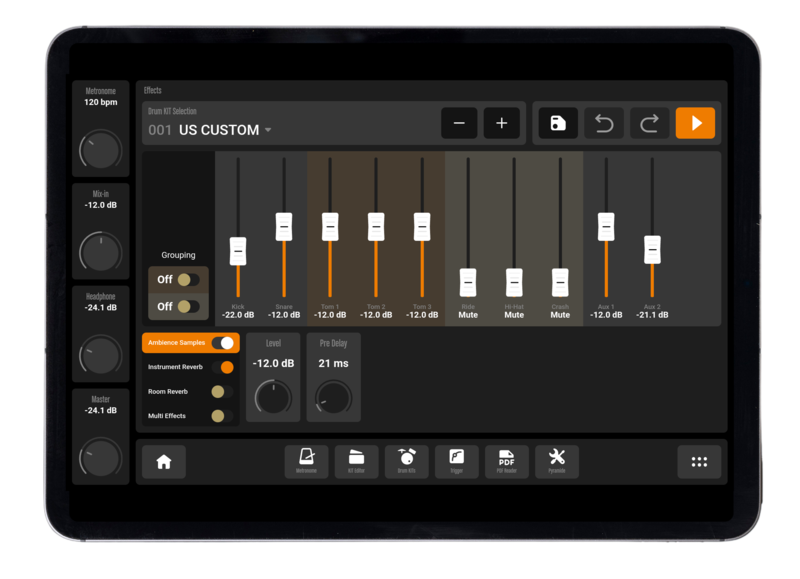Undo the last change
The height and width of the screenshot is (579, 800).
point(604,123)
